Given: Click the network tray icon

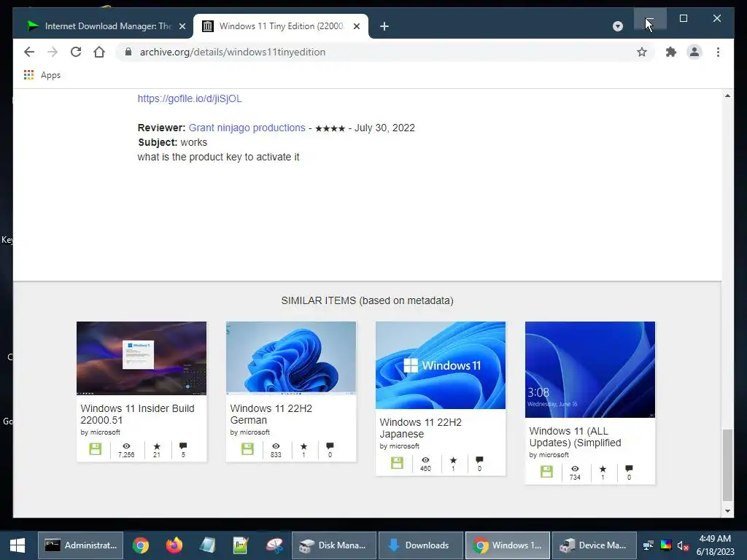Looking at the screenshot, I should [649, 545].
